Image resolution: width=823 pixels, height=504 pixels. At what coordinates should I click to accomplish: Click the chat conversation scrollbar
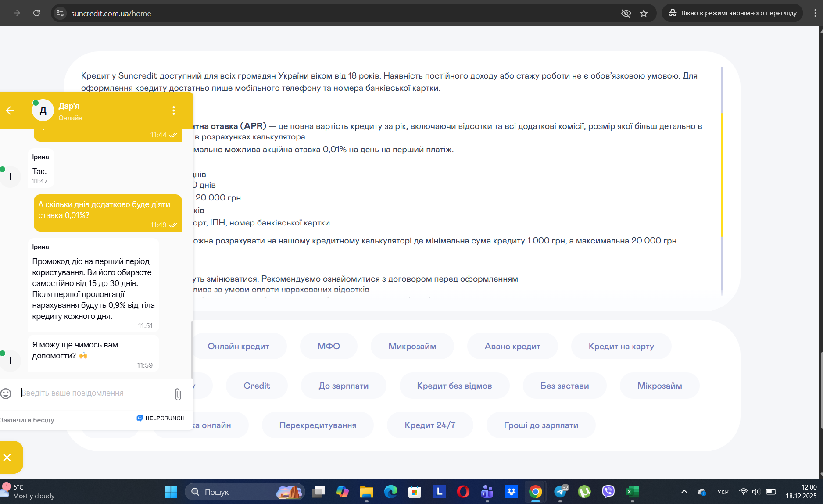(x=192, y=350)
